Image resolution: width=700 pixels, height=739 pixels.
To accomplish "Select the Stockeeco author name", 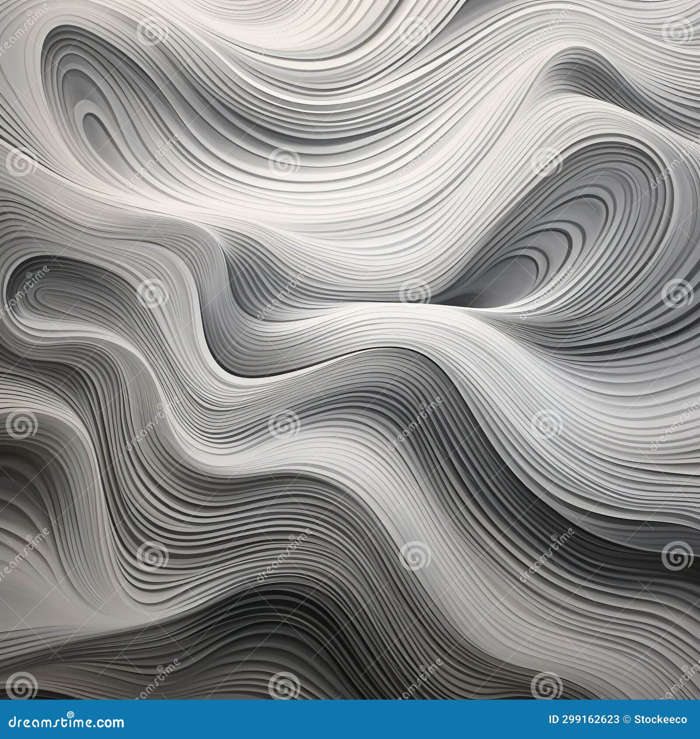I will [x=661, y=719].
